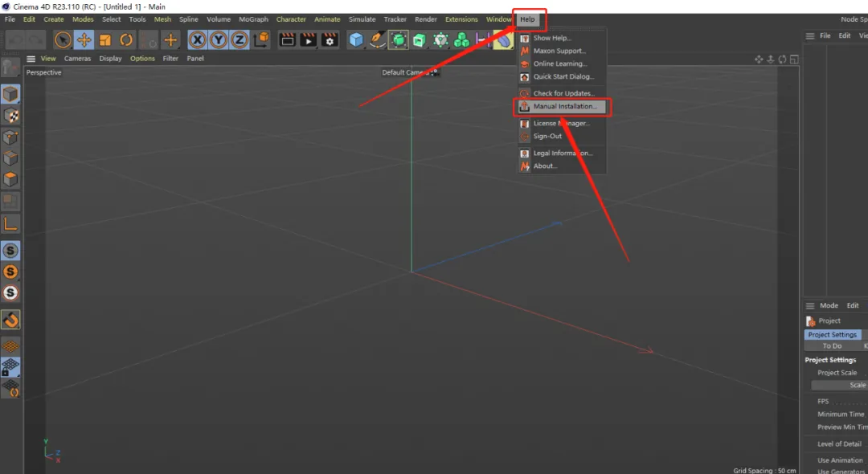Screen dimensions: 868x474
Task: Open the viewport hamburger menu
Action: coord(31,59)
